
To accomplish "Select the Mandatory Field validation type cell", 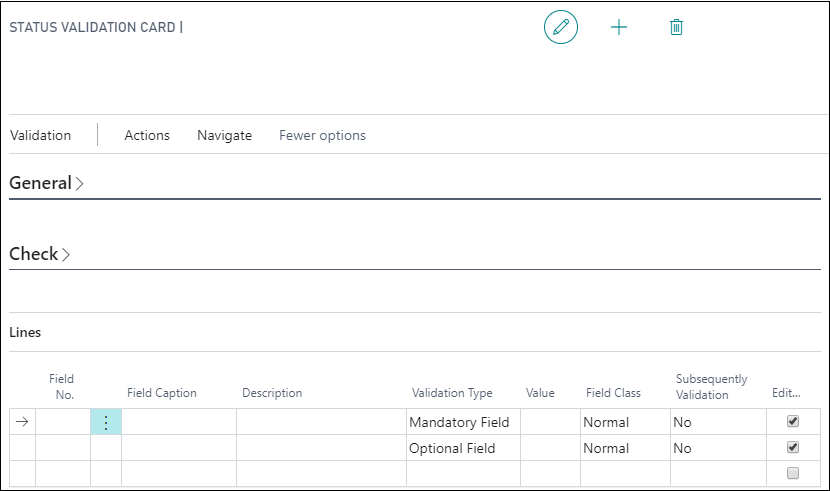I will pyautogui.click(x=459, y=422).
